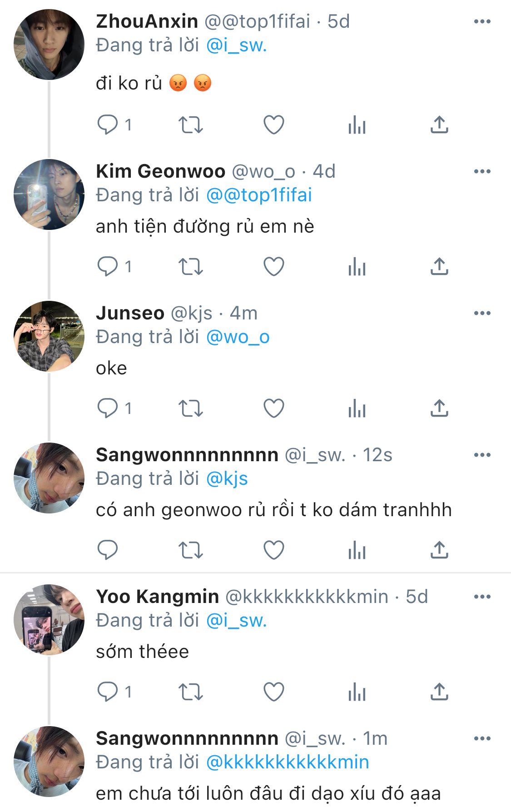Open the @wo_o mention under Junseo
The image size is (511, 812).
coord(238,337)
